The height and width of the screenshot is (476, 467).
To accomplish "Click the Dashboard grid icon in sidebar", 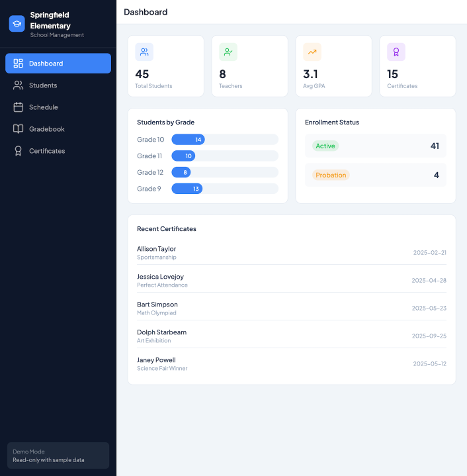I will pos(19,64).
